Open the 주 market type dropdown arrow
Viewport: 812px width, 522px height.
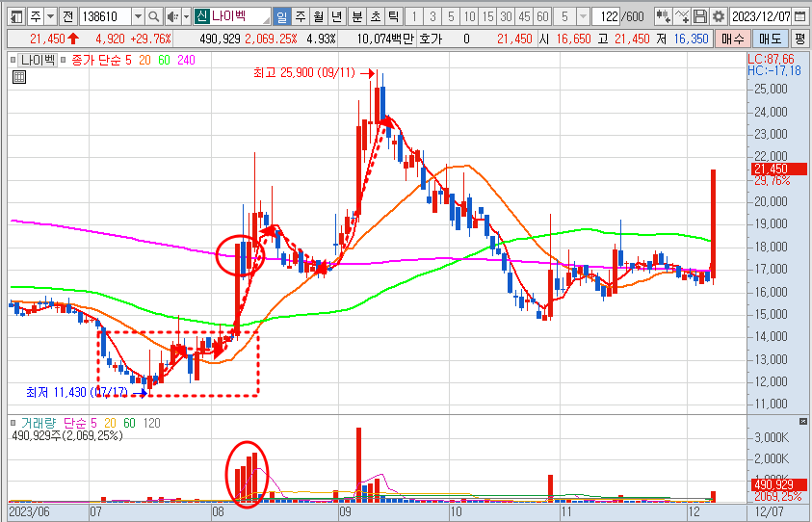[x=50, y=17]
